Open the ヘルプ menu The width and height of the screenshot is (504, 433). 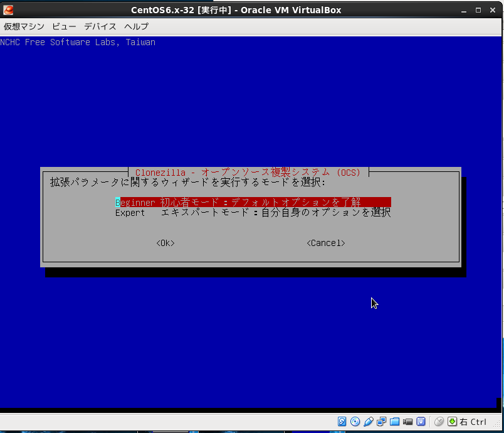pyautogui.click(x=137, y=26)
